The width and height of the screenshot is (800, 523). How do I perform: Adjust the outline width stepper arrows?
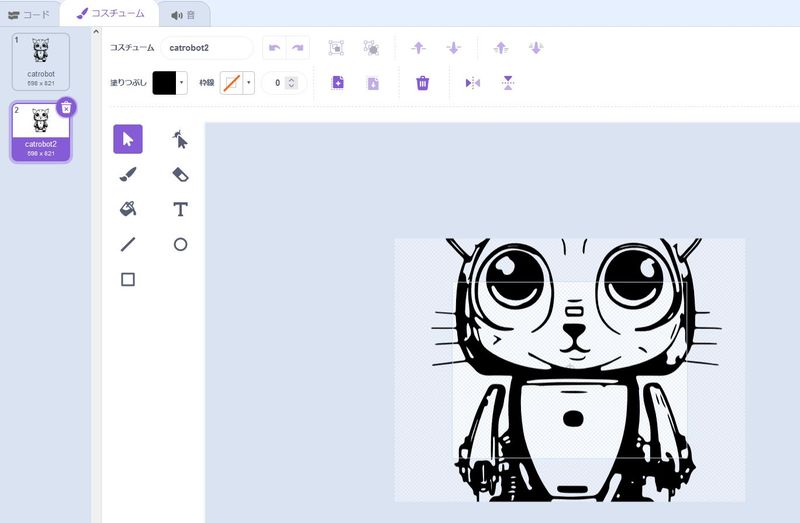tap(291, 83)
